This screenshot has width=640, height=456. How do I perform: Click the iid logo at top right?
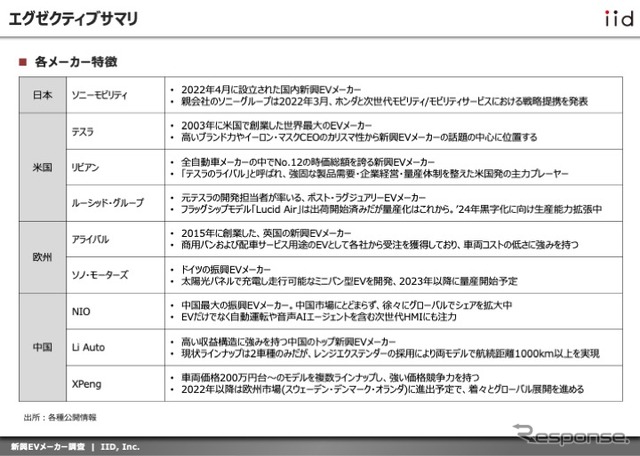(x=619, y=18)
